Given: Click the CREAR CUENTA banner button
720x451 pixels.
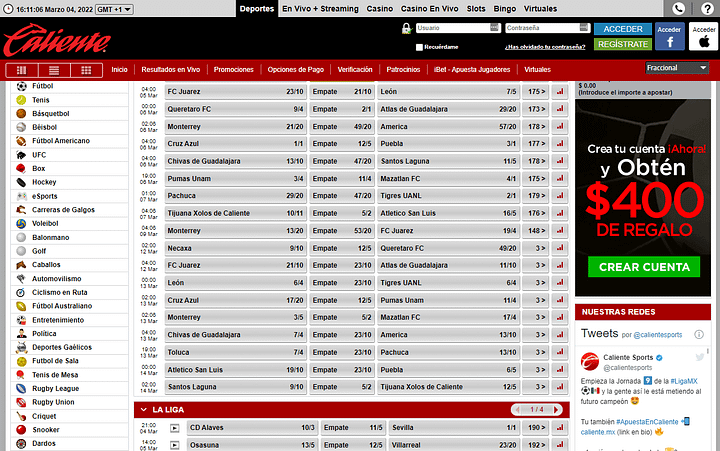Looking at the screenshot, I should (x=644, y=267).
